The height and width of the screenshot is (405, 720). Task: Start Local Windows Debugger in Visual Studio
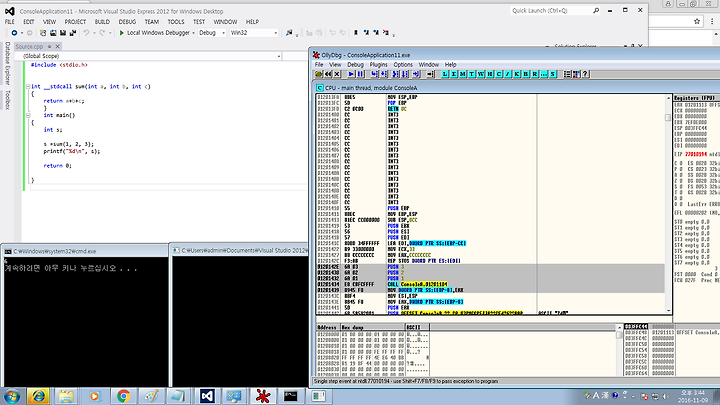tap(154, 33)
